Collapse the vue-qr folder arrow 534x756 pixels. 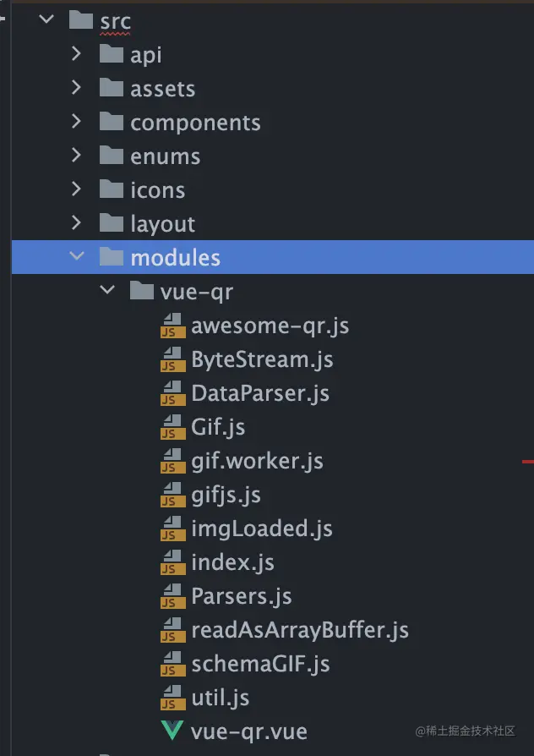pyautogui.click(x=106, y=292)
